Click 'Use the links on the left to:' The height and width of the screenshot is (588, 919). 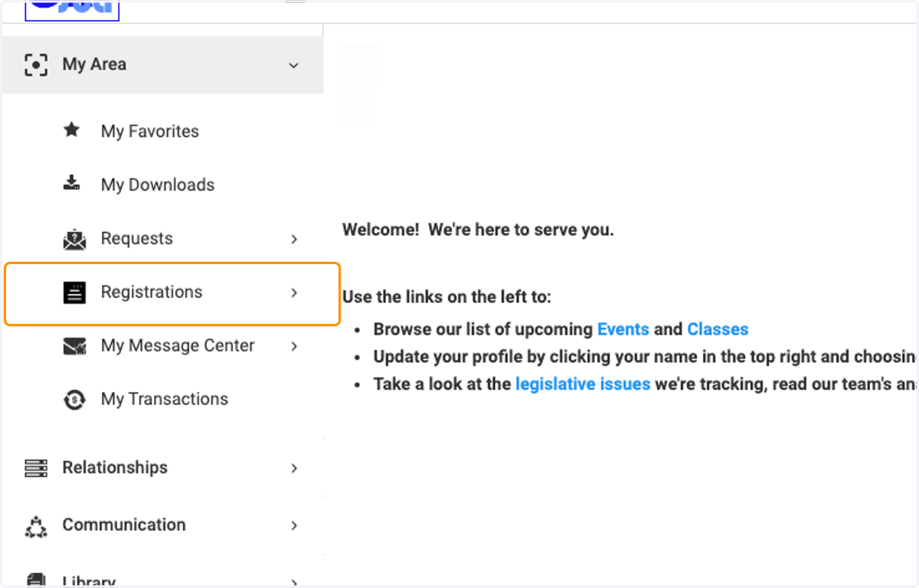tap(446, 297)
